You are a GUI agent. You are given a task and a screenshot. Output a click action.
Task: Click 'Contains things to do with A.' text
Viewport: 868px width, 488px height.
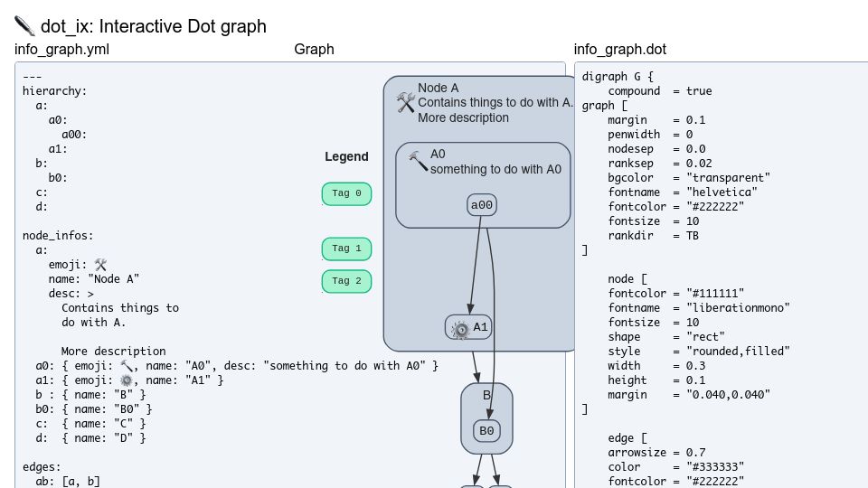(495, 102)
